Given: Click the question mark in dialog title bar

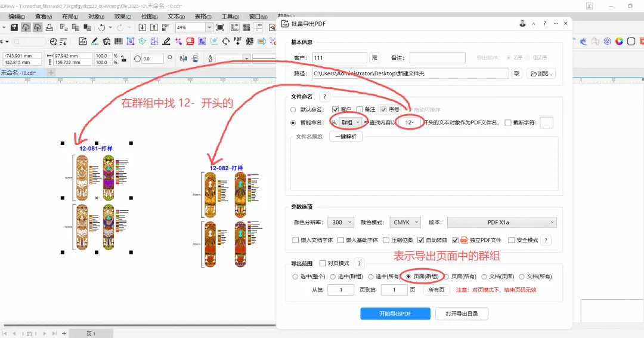Looking at the screenshot, I should tap(544, 23).
